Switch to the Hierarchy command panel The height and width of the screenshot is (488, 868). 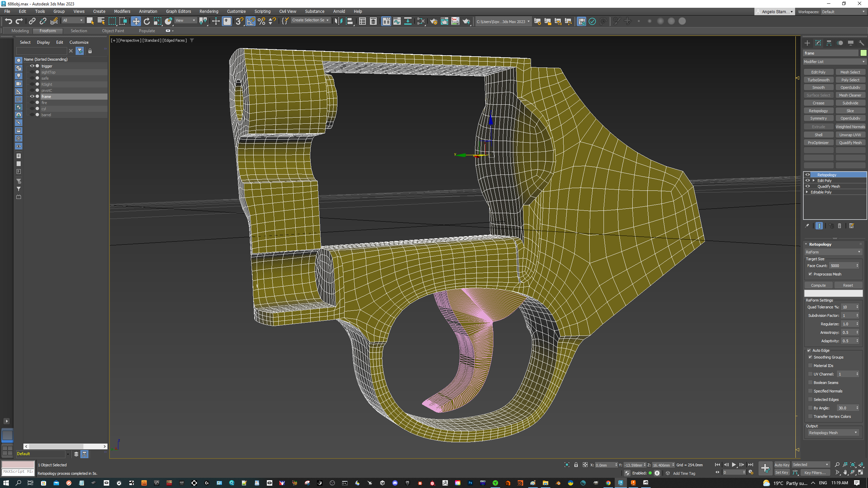point(829,43)
